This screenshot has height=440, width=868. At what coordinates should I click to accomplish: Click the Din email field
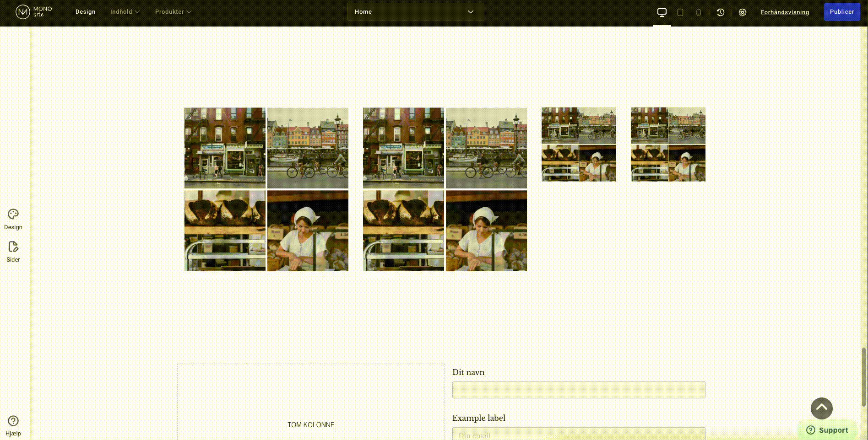click(578, 434)
